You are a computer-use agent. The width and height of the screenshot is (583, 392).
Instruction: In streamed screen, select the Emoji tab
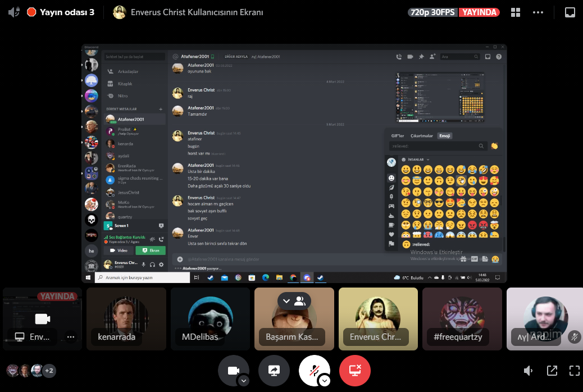point(445,136)
